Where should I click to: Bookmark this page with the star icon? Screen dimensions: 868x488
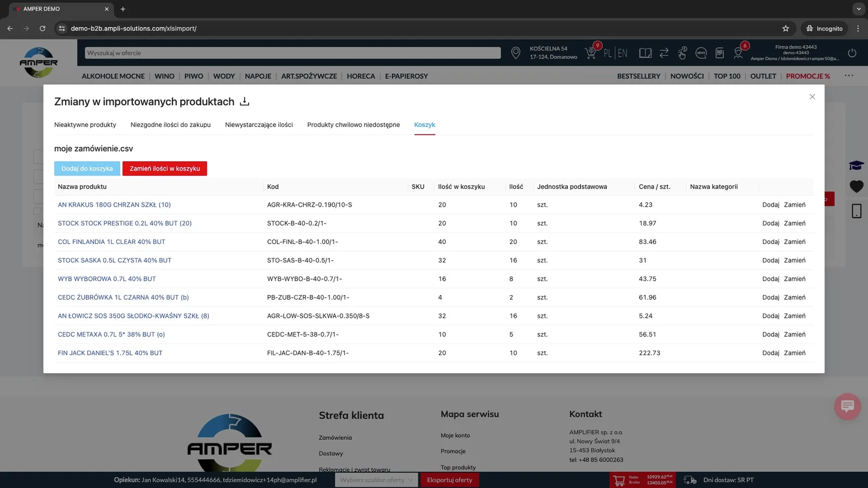click(786, 28)
